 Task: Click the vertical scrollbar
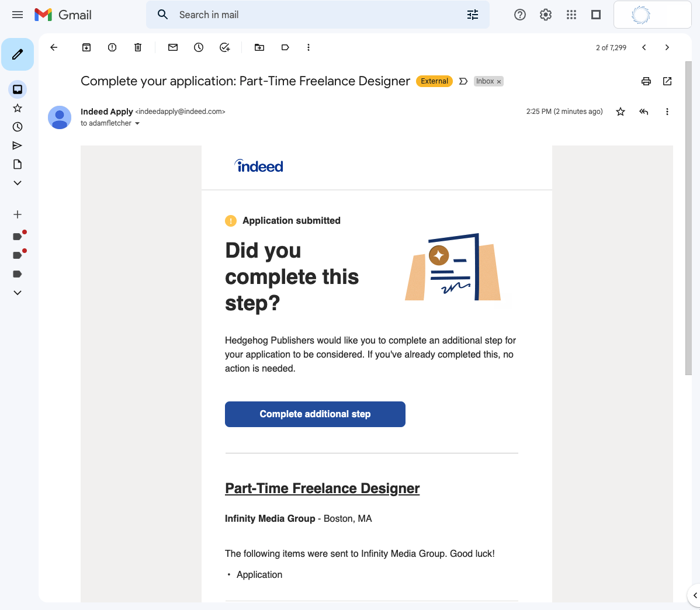(688, 219)
